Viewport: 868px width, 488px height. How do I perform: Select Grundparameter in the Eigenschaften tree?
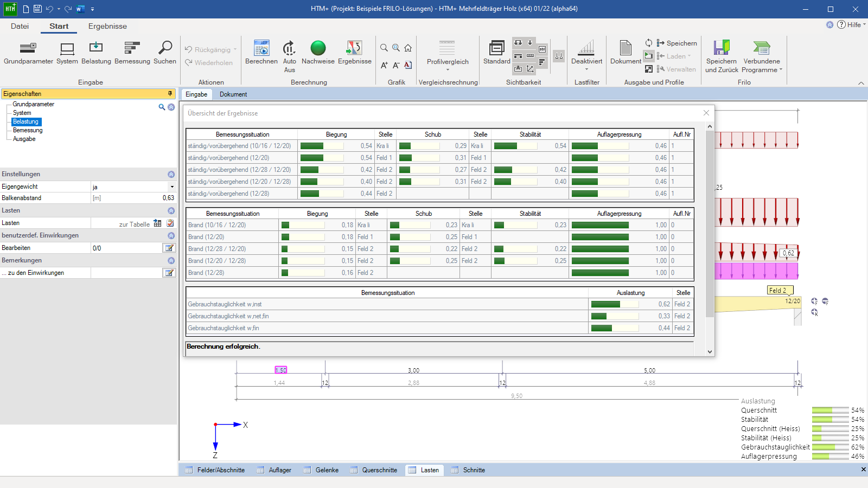(x=34, y=104)
